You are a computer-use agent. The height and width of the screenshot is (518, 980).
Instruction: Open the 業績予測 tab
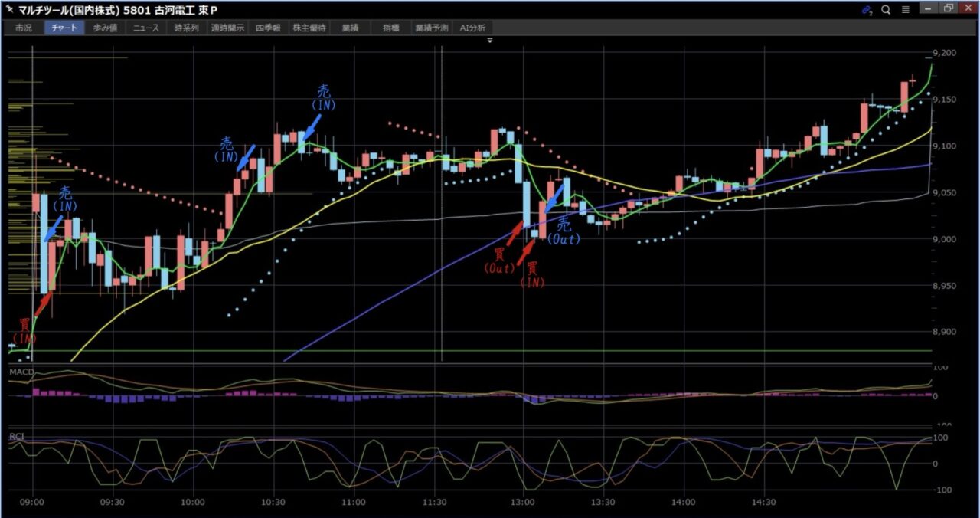point(431,28)
